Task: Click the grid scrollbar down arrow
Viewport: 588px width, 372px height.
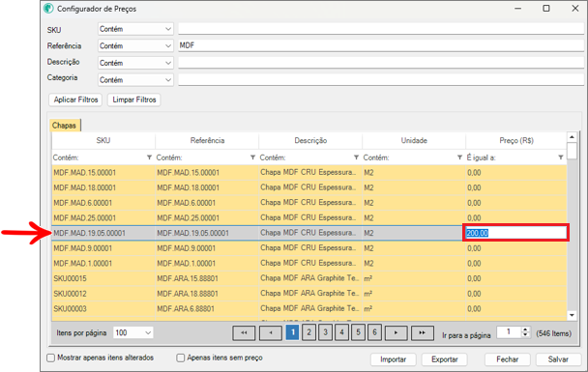Action: tap(572, 315)
